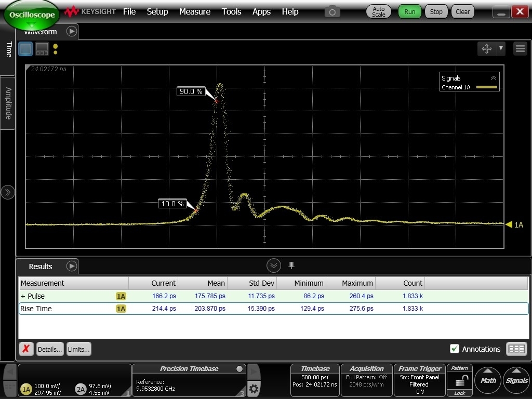Image resolution: width=532 pixels, height=399 pixels.
Task: Switch to the Amplitude side tab
Action: 8,103
